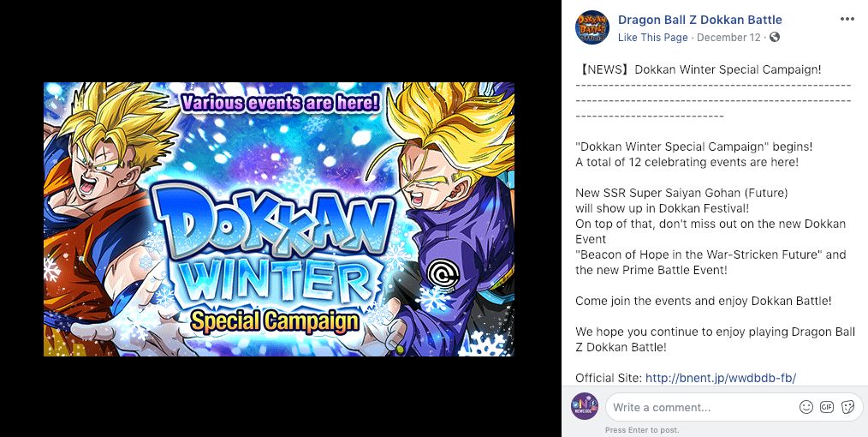Click the Capsule Corp logo on Trunks' sleeve
The width and height of the screenshot is (868, 437).
click(x=443, y=274)
